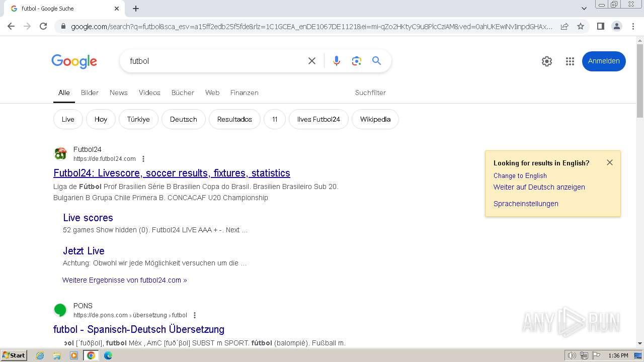
Task: Switch to the News tab
Action: click(x=119, y=93)
